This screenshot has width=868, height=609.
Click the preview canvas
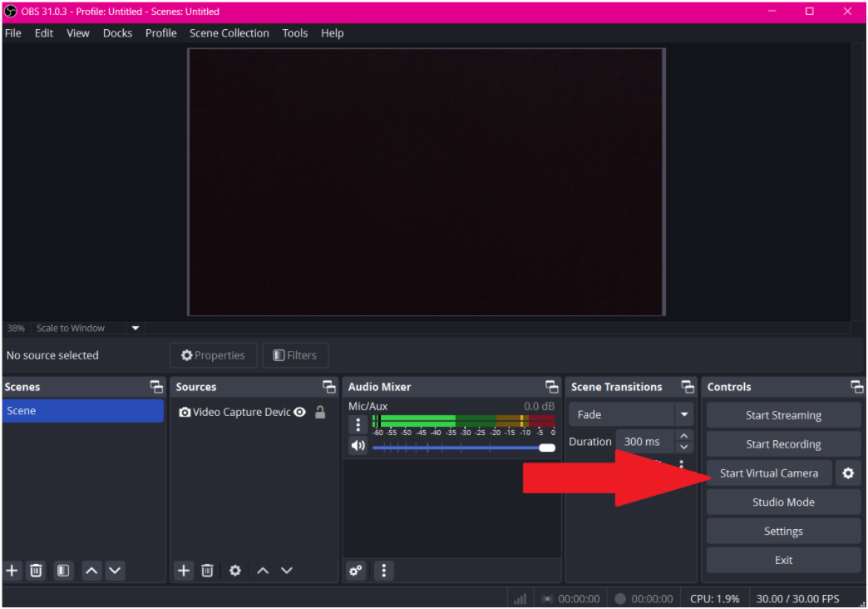(x=427, y=181)
